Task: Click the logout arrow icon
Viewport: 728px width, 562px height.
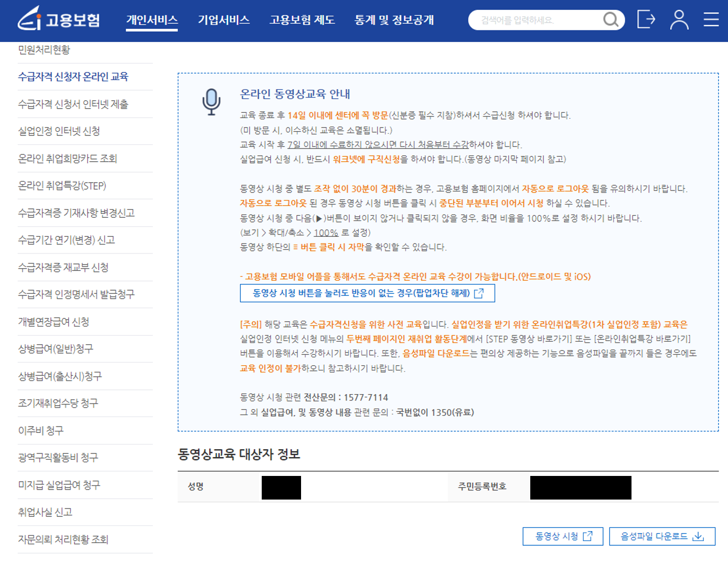Action: coord(646,20)
